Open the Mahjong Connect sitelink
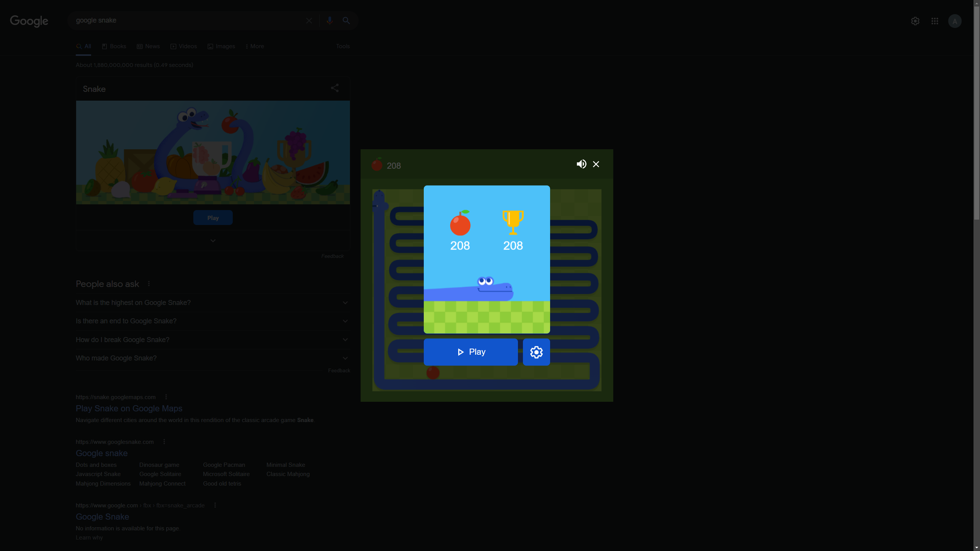 [x=162, y=484]
